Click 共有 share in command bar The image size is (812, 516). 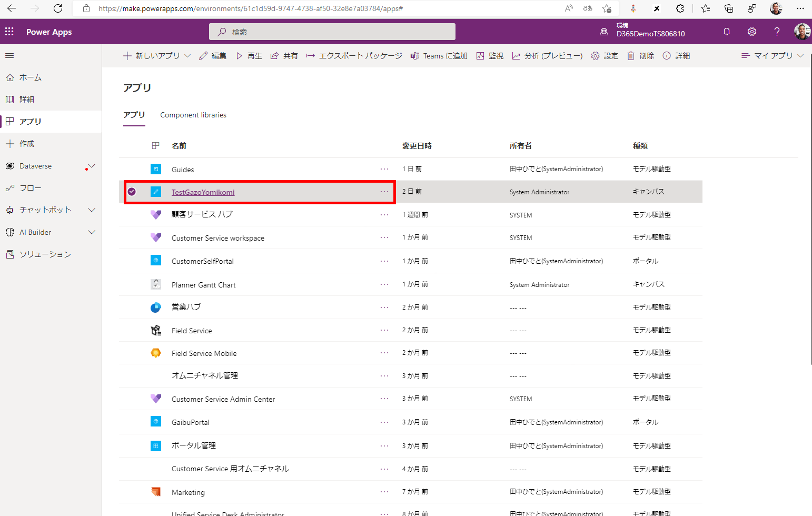pos(284,56)
